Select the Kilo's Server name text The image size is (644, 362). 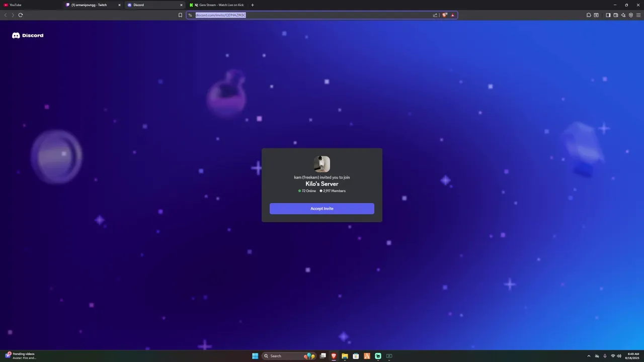322,184
